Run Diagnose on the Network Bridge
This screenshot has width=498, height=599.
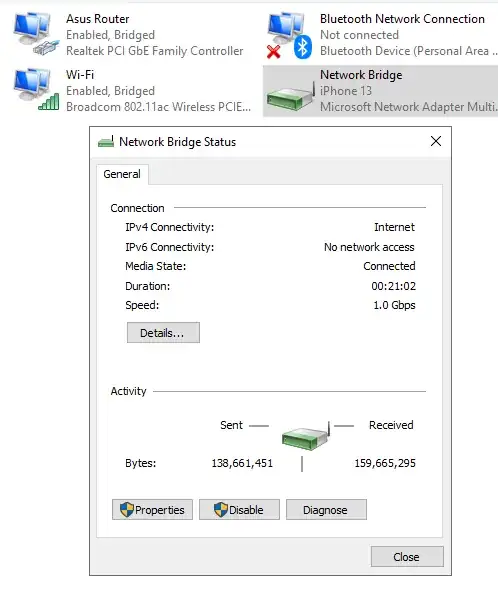pyautogui.click(x=326, y=510)
